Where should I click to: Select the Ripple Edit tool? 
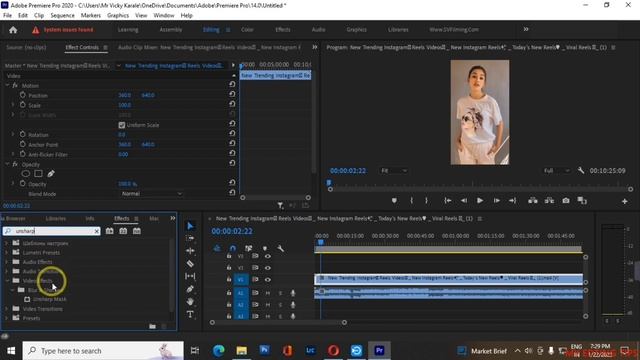tap(190, 251)
